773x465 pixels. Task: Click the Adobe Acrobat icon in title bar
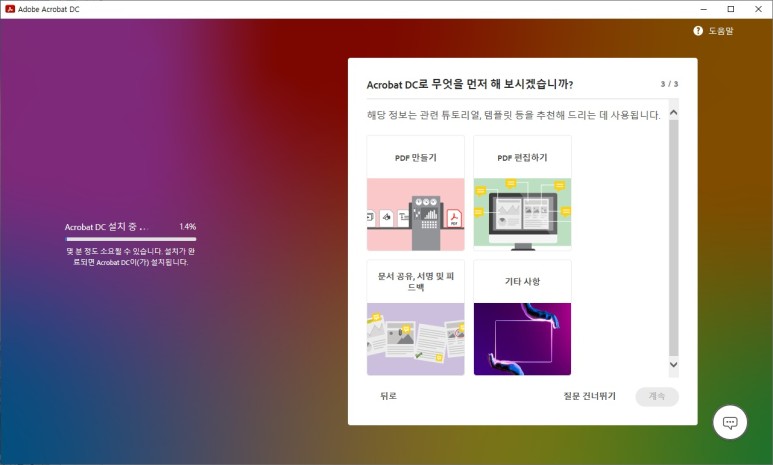tap(10, 9)
